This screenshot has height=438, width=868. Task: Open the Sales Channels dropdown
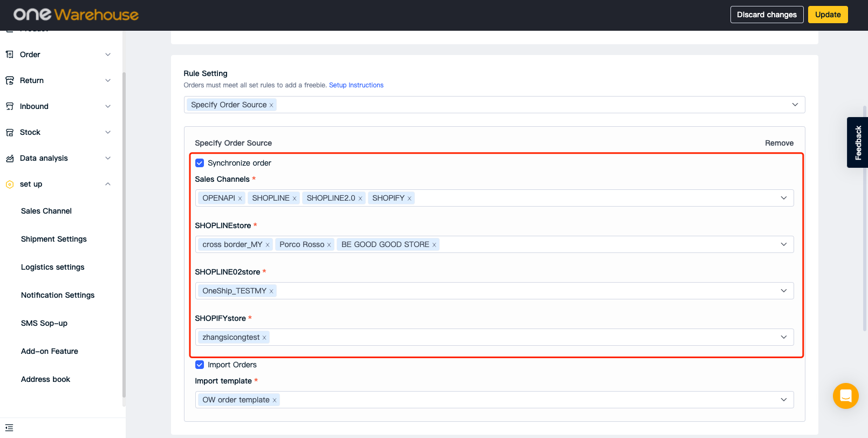pyautogui.click(x=494, y=198)
